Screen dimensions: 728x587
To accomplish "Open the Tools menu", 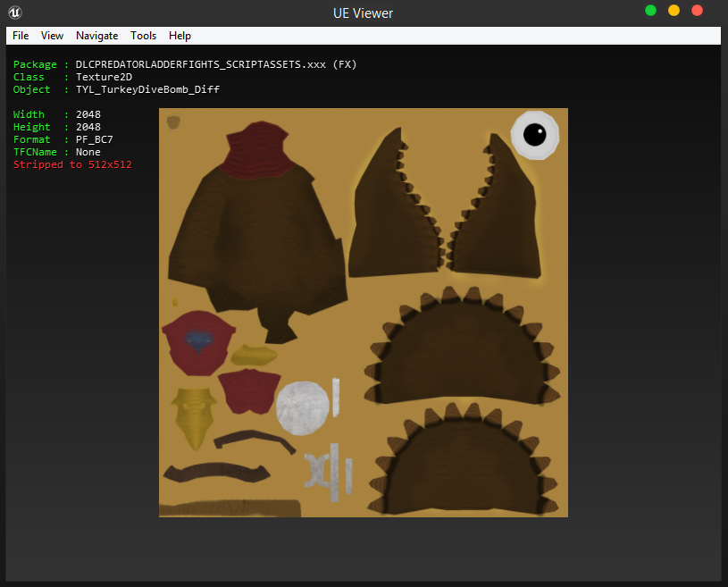I will 143,36.
